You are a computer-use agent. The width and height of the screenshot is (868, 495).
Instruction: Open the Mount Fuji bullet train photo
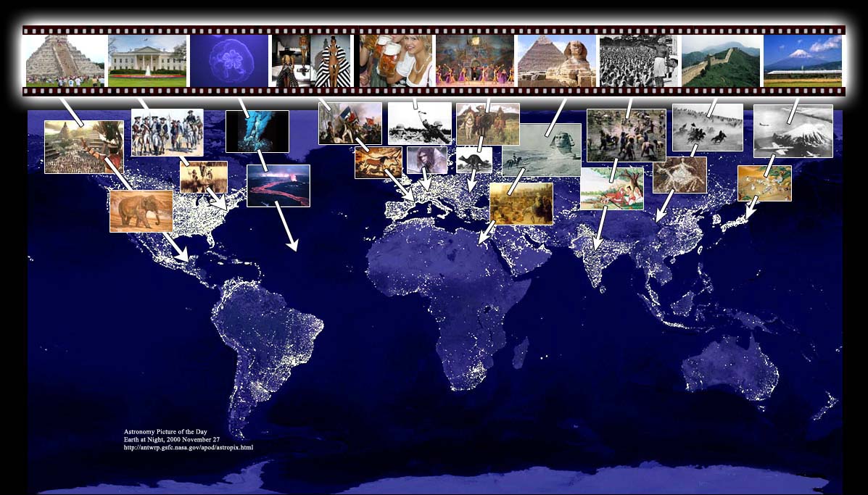(803, 60)
